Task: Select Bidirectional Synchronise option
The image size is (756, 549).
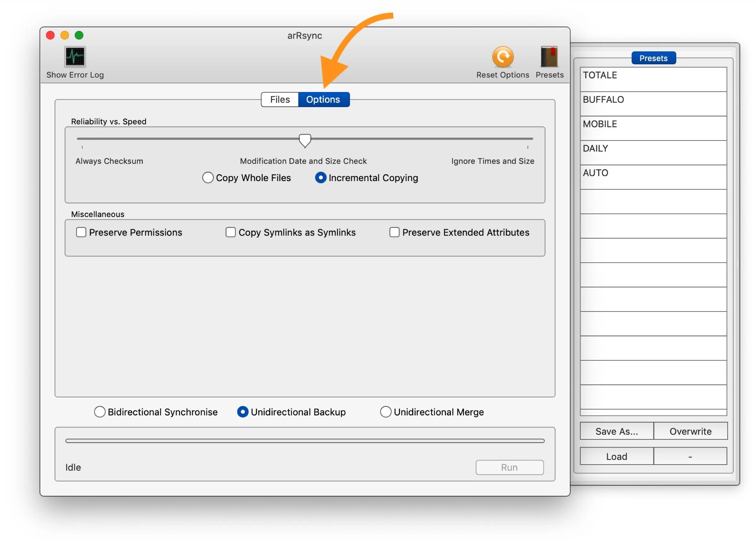Action: [x=98, y=412]
